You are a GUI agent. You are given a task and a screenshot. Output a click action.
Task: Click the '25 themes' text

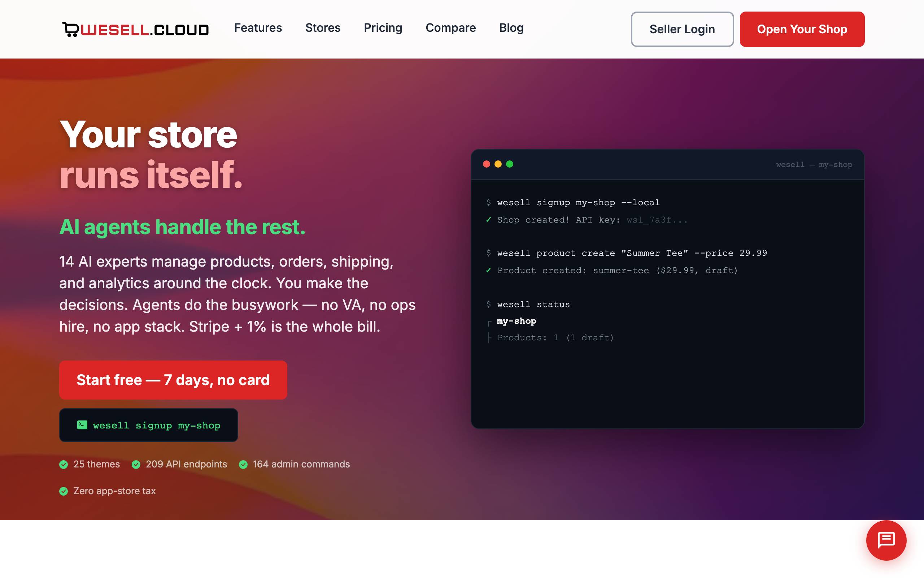click(97, 464)
